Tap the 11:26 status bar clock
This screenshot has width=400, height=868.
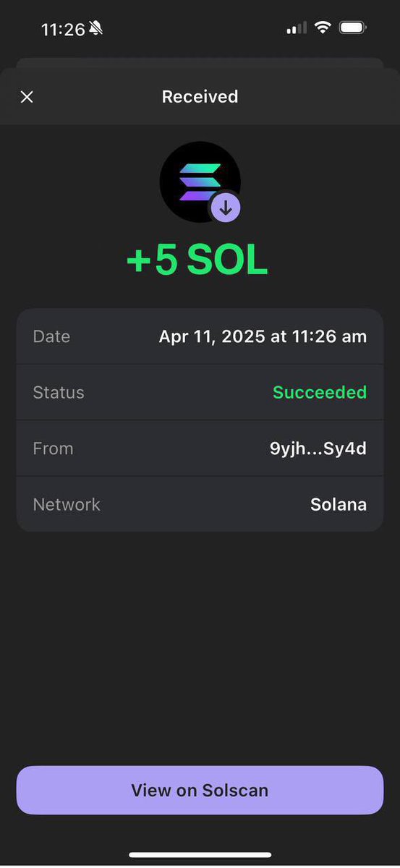click(63, 30)
